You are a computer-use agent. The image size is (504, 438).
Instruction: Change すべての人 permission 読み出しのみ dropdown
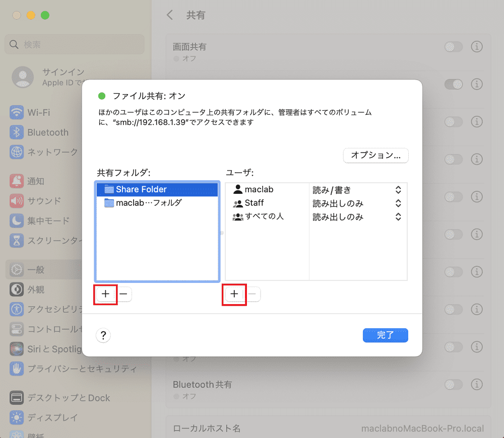pos(357,217)
